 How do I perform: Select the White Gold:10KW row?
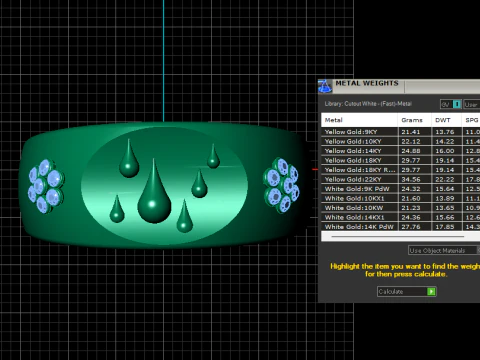point(401,208)
